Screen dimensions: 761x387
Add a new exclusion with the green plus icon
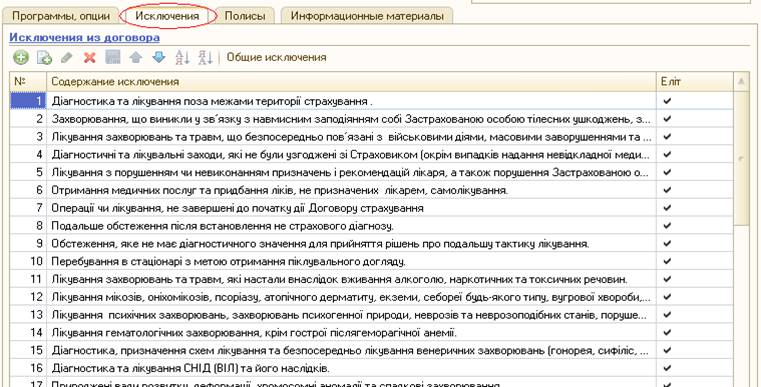pyautogui.click(x=20, y=58)
